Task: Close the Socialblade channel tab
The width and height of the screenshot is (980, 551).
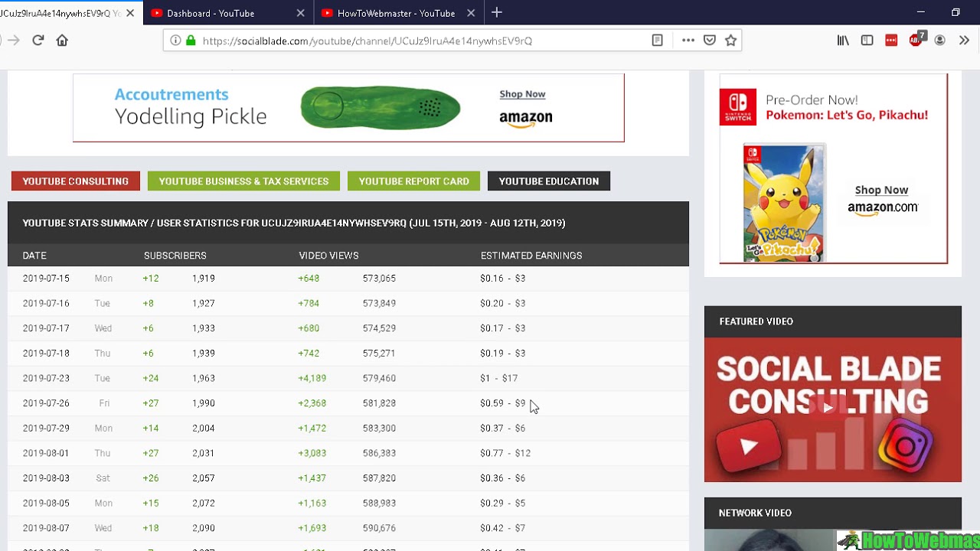Action: 130,13
